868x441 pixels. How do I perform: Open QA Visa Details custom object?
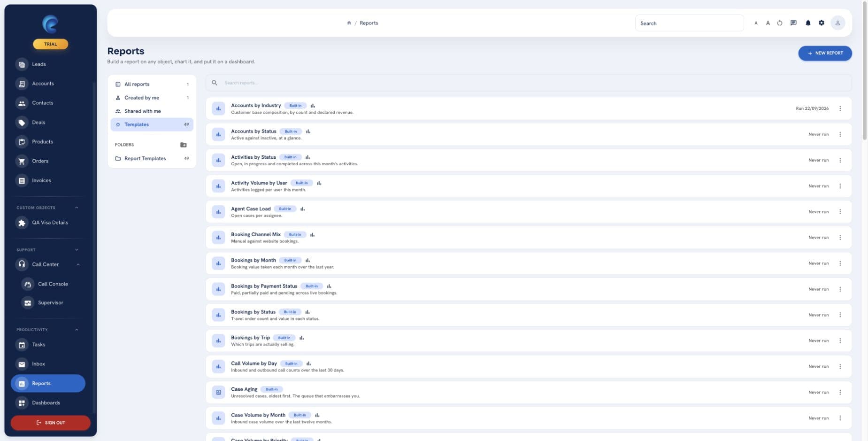click(48, 223)
